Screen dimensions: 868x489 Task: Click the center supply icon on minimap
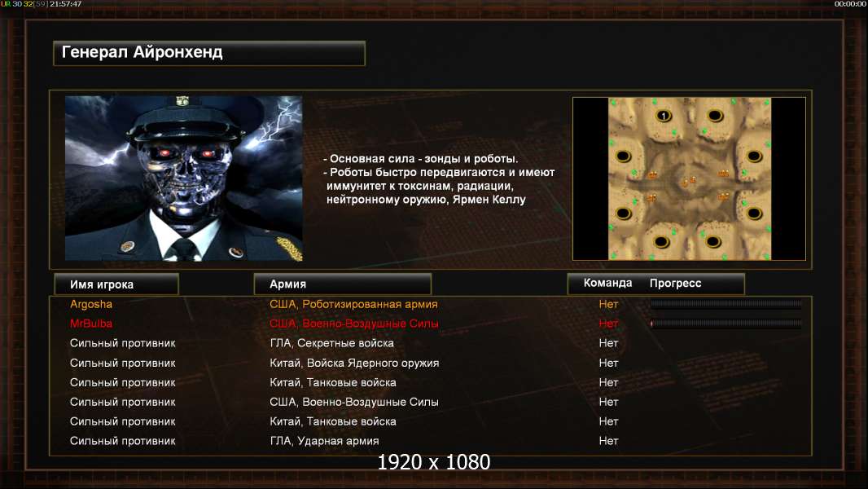tap(689, 181)
